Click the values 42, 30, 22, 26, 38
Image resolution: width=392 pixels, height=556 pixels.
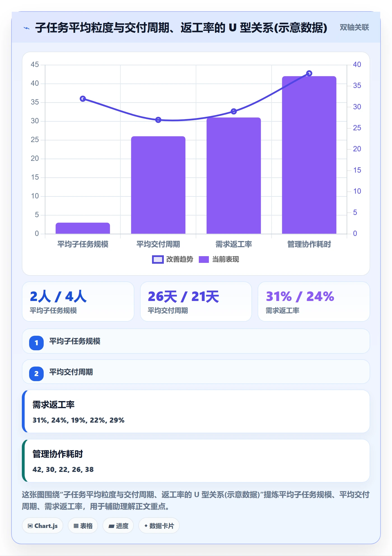pyautogui.click(x=63, y=469)
